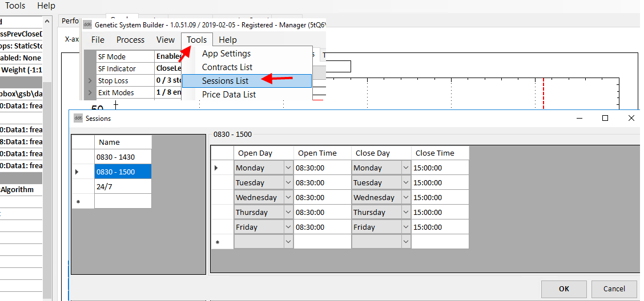This screenshot has width=644, height=301.
Task: Open the empty new row Open Day dropdown
Action: 287,242
